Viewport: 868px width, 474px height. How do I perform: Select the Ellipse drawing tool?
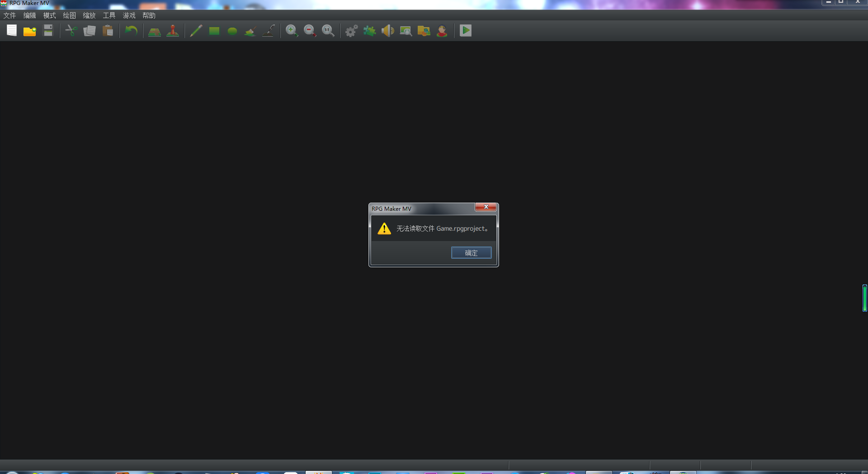(x=232, y=31)
